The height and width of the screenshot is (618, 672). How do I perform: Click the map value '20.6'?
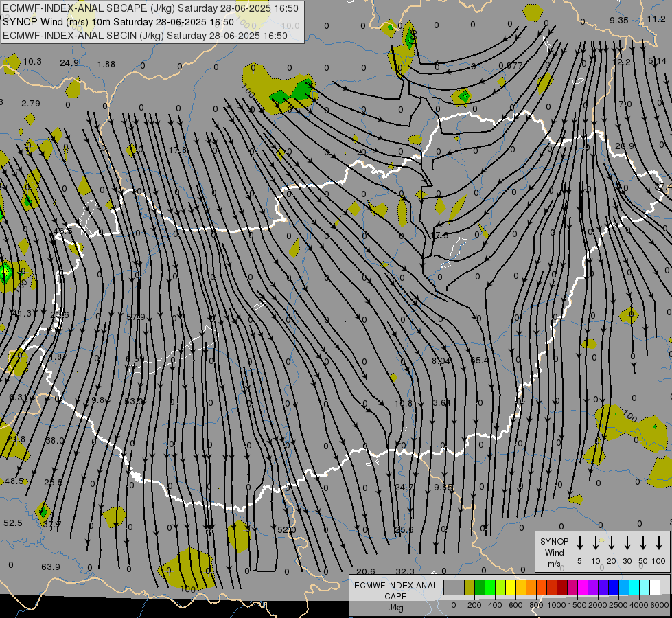click(366, 571)
